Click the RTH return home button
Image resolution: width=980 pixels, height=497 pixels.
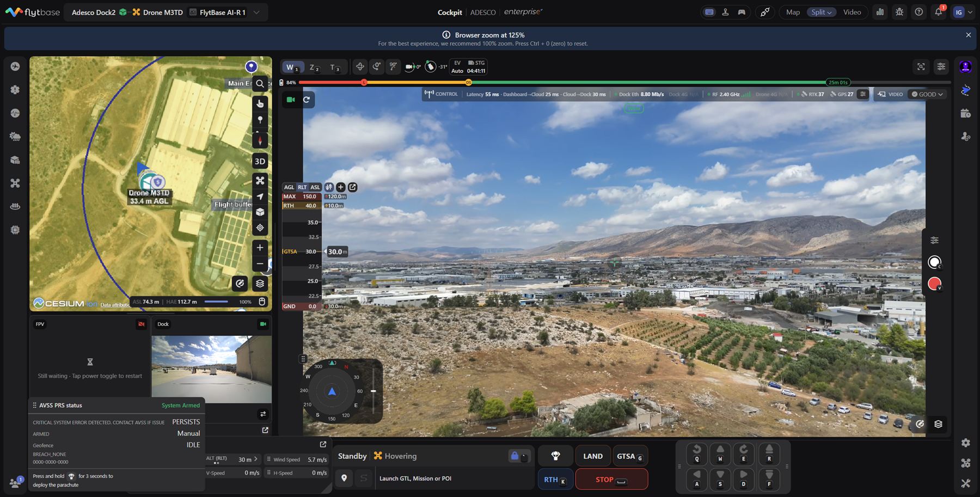(x=555, y=480)
